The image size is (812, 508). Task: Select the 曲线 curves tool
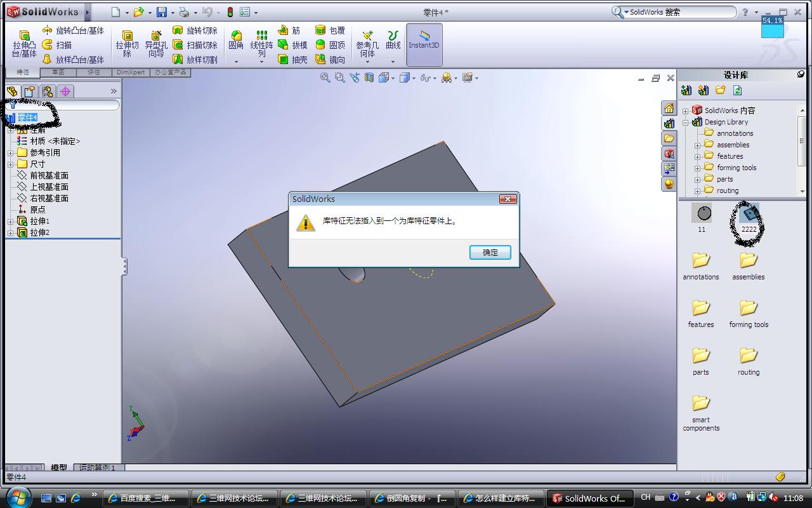393,40
